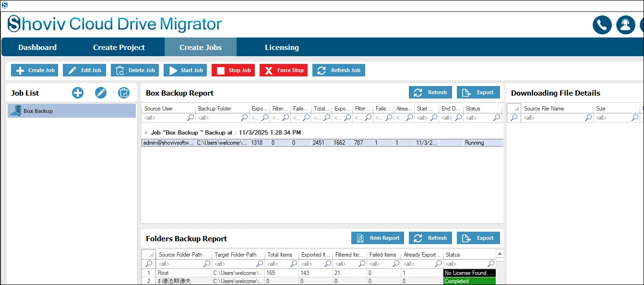The height and width of the screenshot is (285, 644).
Task: Click Refresh in Box Backup Report panel
Action: pos(430,92)
